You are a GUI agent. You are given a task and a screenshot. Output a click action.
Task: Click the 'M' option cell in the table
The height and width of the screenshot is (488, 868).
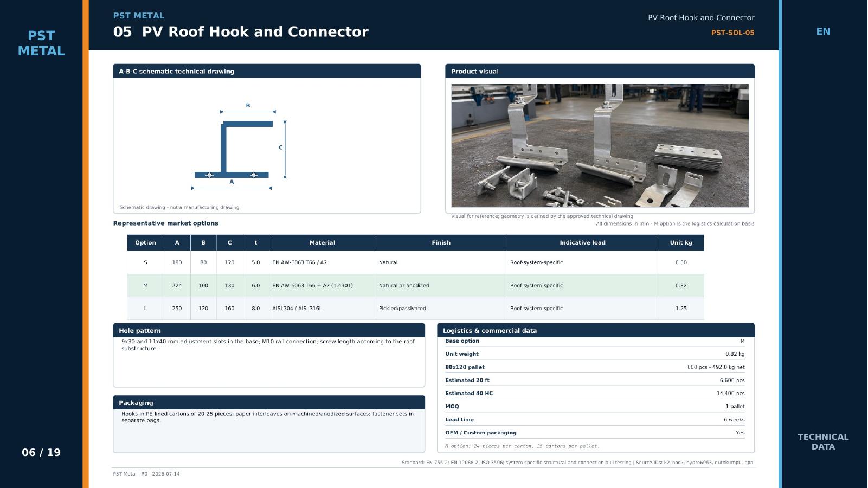click(145, 285)
